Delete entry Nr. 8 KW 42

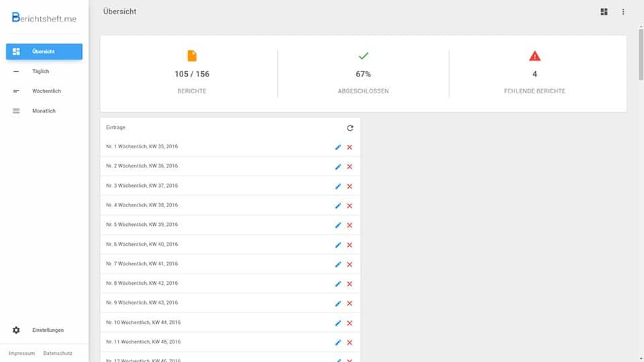click(350, 284)
